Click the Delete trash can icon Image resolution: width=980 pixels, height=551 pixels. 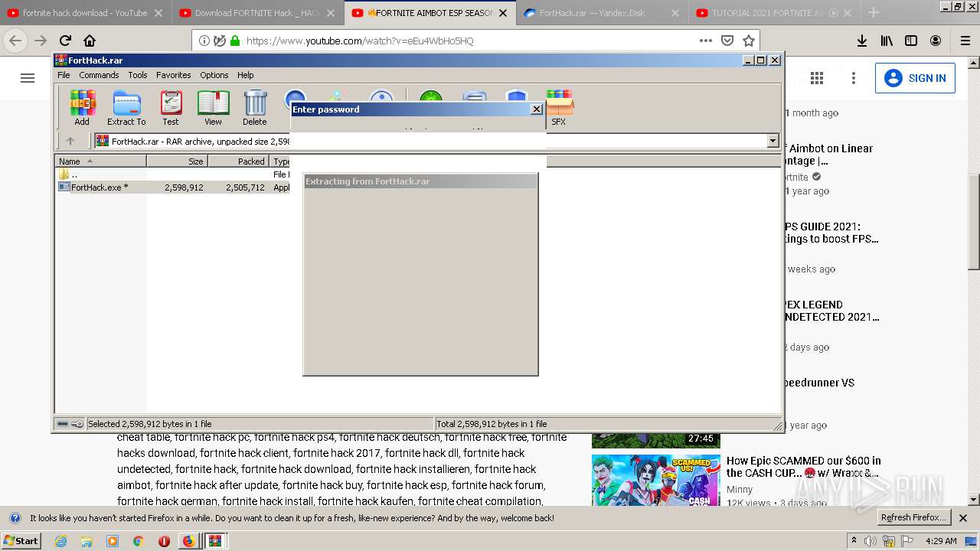[255, 106]
